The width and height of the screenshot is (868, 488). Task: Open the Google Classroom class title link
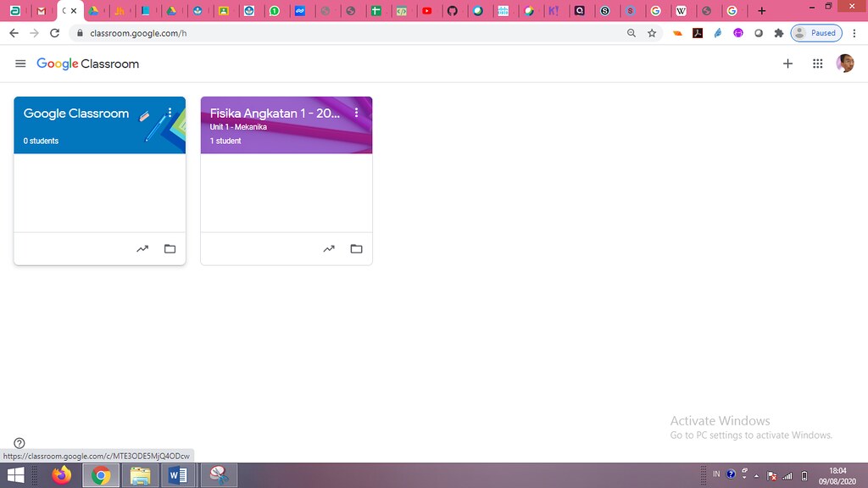[x=75, y=114]
